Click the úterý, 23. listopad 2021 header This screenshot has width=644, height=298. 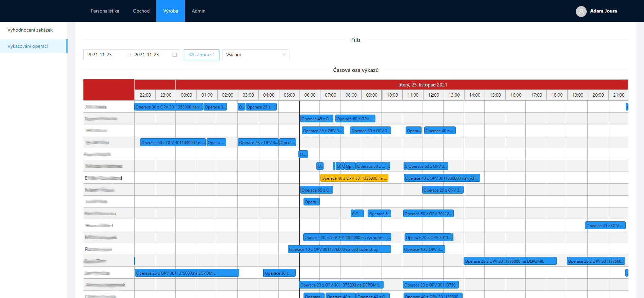423,85
